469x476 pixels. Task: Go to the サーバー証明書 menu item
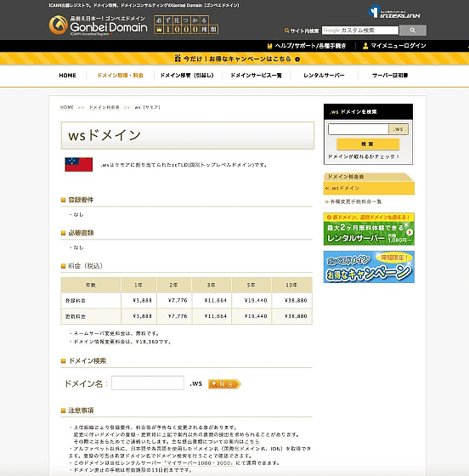pyautogui.click(x=390, y=76)
